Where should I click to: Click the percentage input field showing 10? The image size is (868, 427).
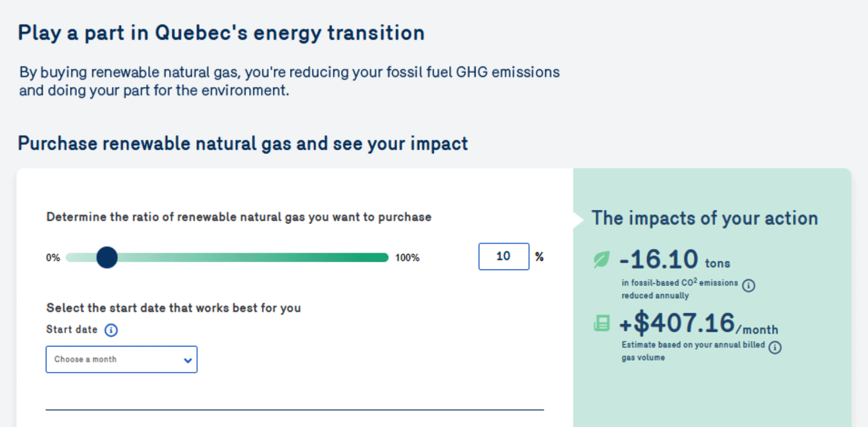tap(504, 257)
